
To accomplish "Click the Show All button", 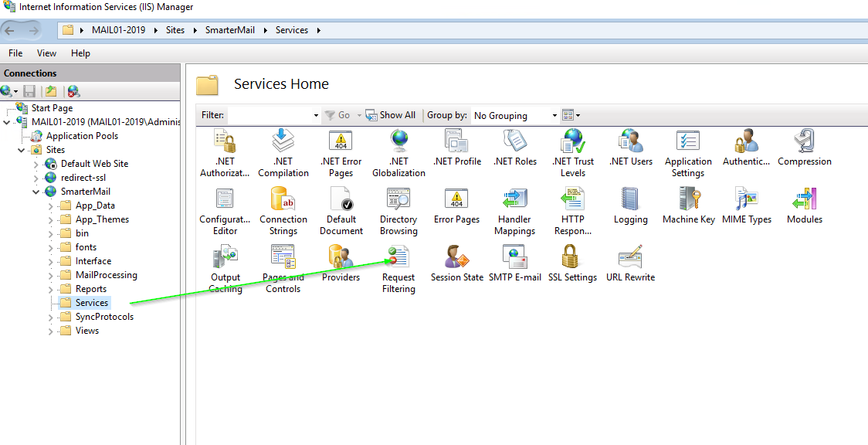I will (391, 115).
